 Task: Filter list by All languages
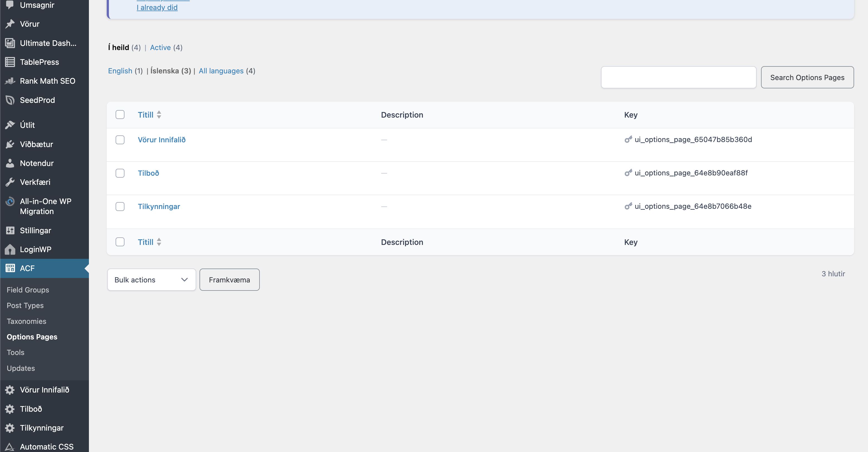tap(221, 71)
